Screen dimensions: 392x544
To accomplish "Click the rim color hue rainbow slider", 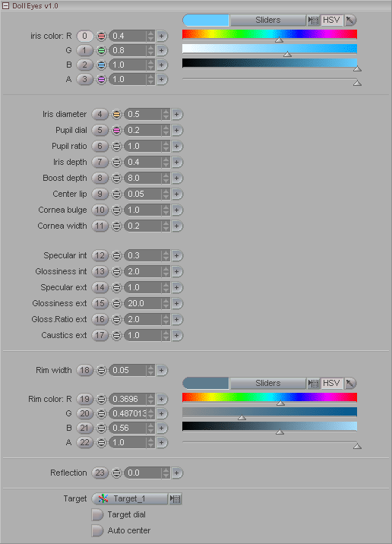I will point(270,397).
